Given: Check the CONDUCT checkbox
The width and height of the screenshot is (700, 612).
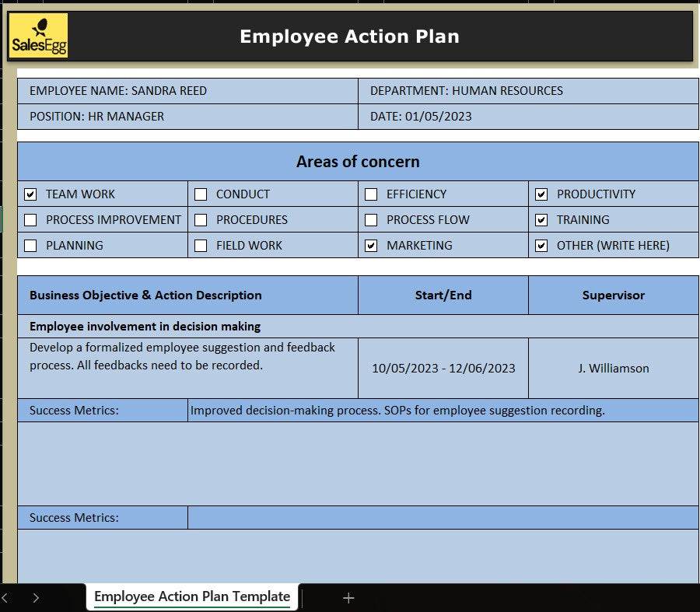Looking at the screenshot, I should point(201,194).
